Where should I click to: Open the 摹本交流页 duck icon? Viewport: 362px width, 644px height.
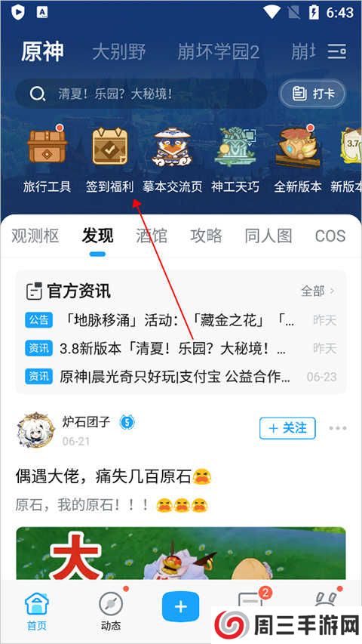pyautogui.click(x=173, y=148)
